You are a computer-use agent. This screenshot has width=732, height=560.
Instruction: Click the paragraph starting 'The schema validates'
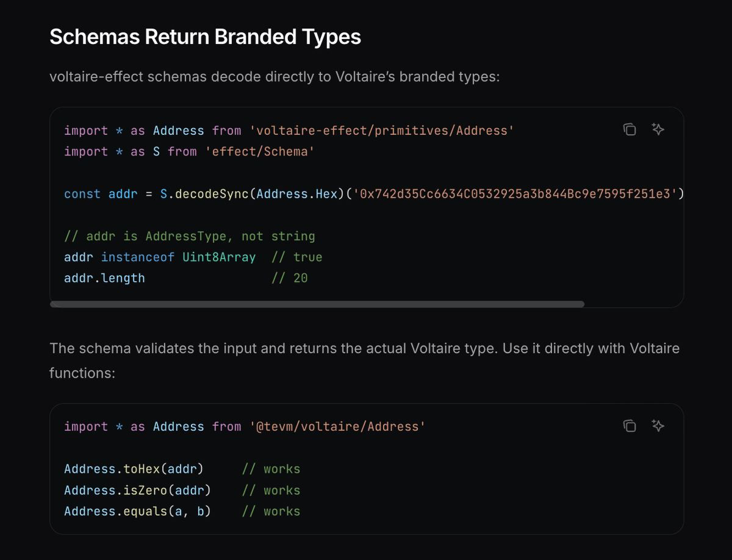[x=365, y=360]
